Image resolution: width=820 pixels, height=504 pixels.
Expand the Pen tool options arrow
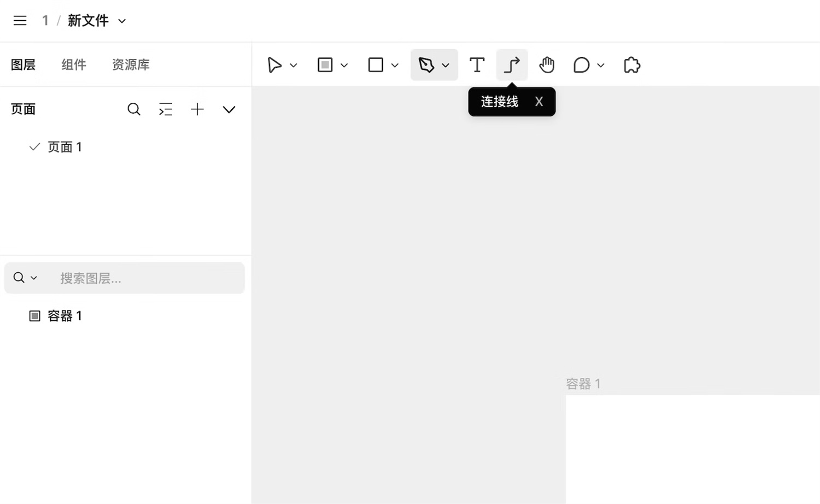pyautogui.click(x=446, y=65)
